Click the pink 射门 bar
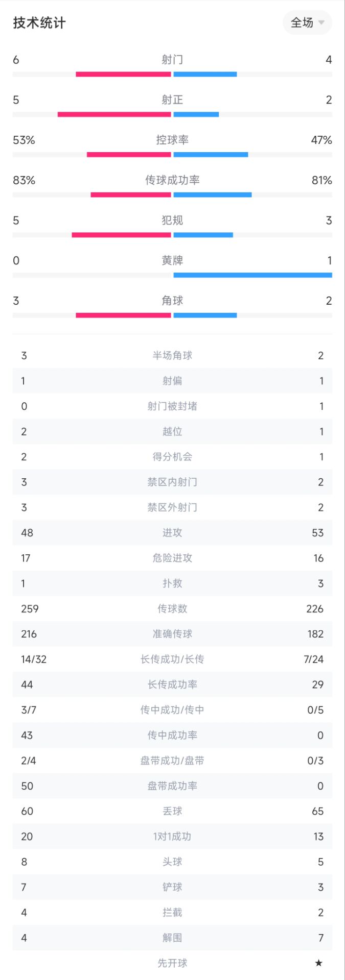This screenshot has height=980, width=345. tap(123, 75)
